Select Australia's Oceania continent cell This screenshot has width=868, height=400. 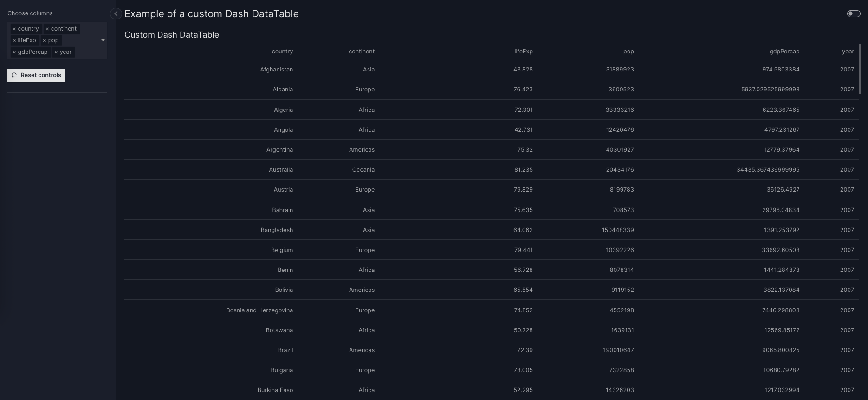(363, 170)
